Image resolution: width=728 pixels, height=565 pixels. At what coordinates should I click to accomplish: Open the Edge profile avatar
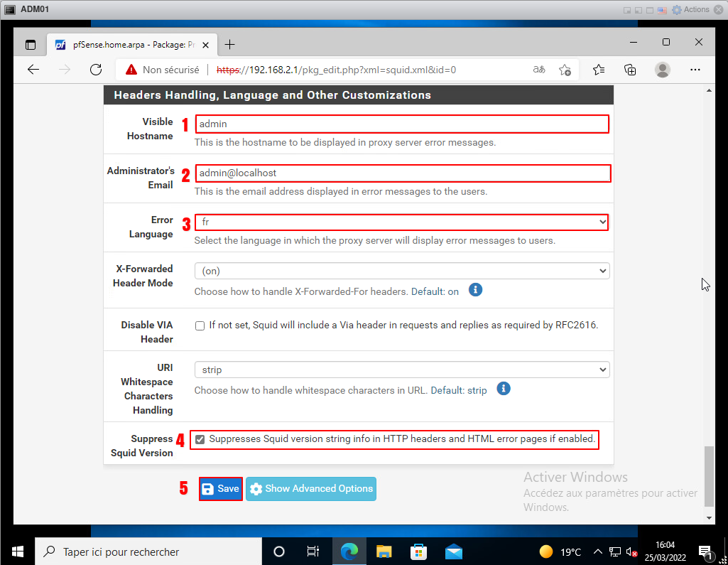pyautogui.click(x=663, y=70)
